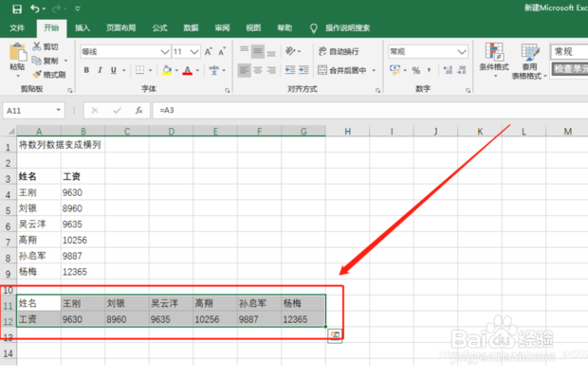The width and height of the screenshot is (588, 378).
Task: Redo the last undone action
Action: click(57, 9)
